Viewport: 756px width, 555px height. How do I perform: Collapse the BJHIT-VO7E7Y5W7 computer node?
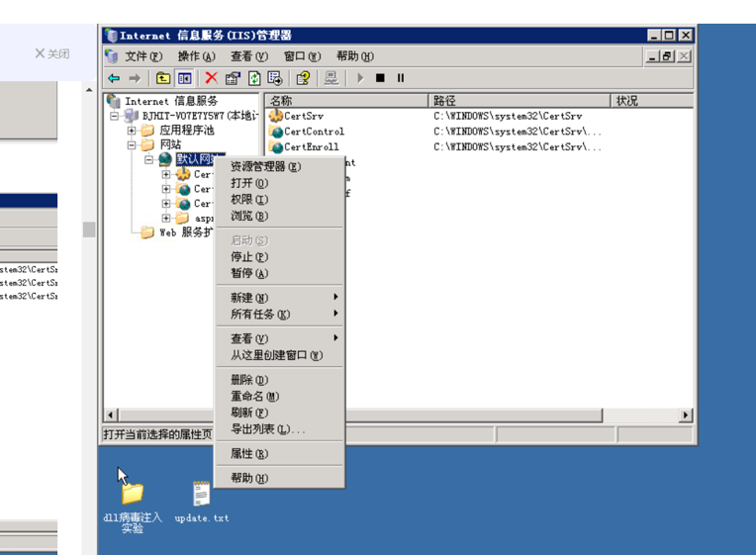pyautogui.click(x=114, y=116)
